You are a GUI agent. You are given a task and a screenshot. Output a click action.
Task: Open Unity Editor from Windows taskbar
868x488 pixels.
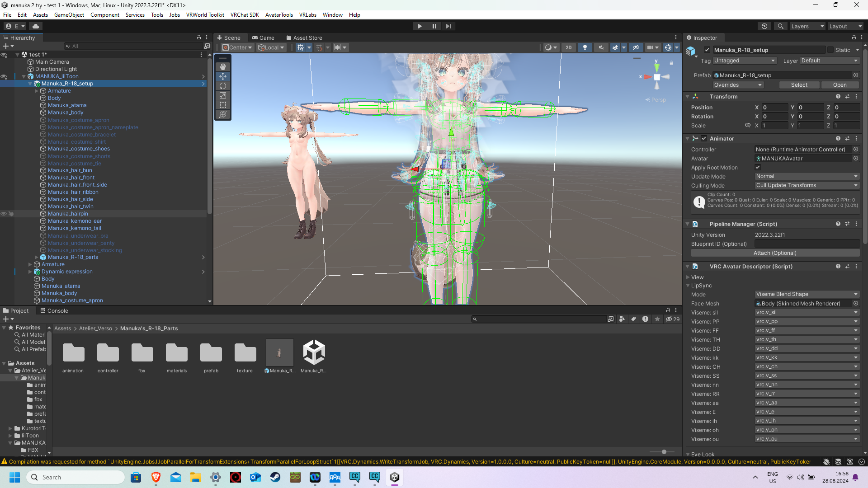[395, 477]
